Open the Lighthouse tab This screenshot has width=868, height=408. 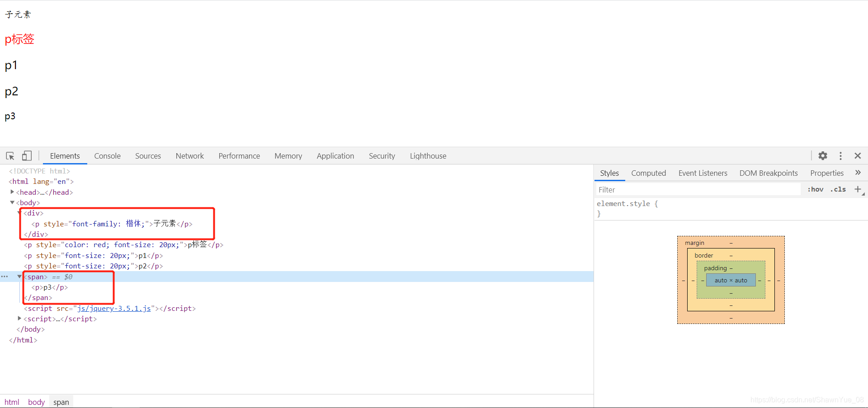point(428,156)
